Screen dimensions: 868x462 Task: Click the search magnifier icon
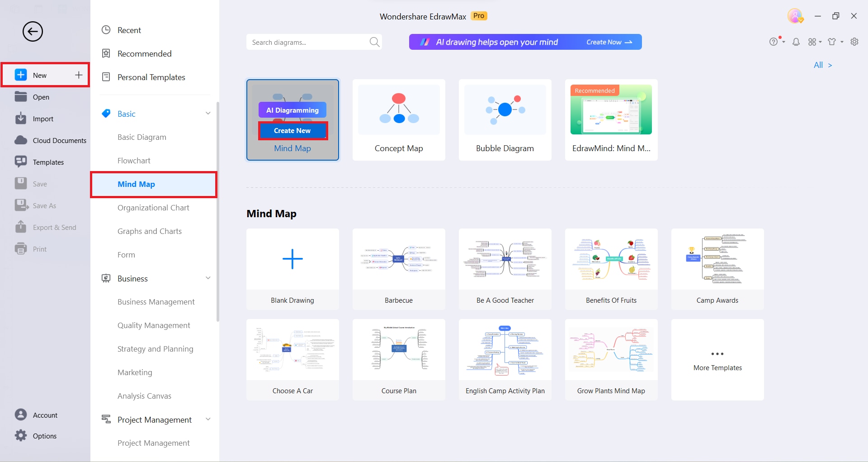pyautogui.click(x=374, y=42)
